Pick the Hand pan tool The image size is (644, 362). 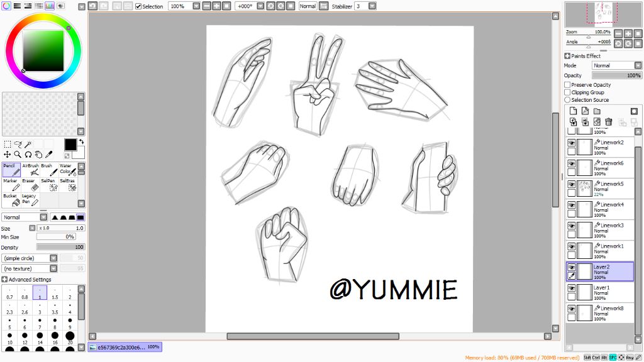point(38,155)
